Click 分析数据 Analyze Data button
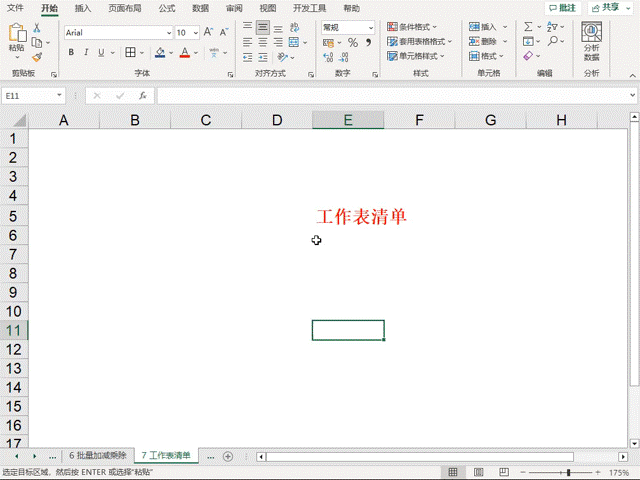The image size is (640, 480). pos(591,42)
